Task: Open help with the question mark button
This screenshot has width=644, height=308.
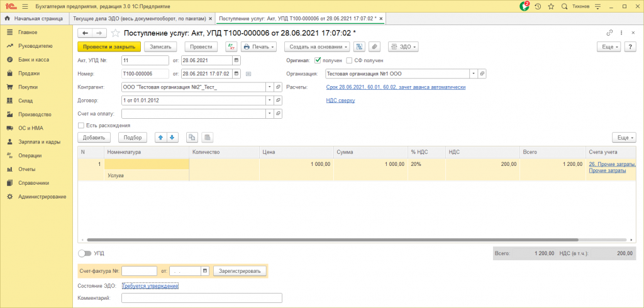Action: pyautogui.click(x=630, y=47)
